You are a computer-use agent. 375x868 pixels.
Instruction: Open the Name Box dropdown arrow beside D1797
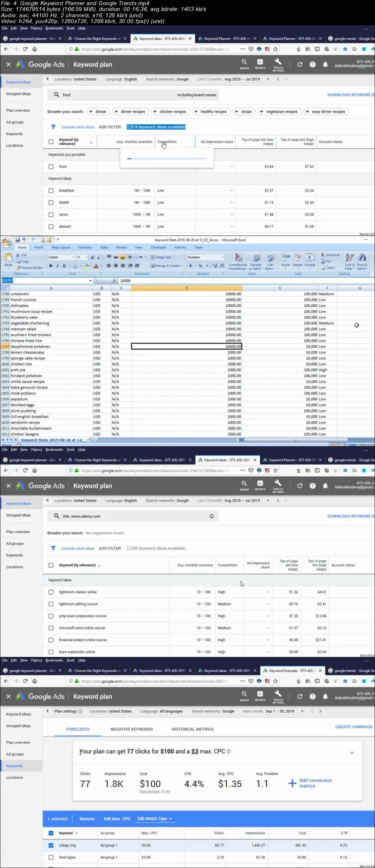click(x=90, y=281)
